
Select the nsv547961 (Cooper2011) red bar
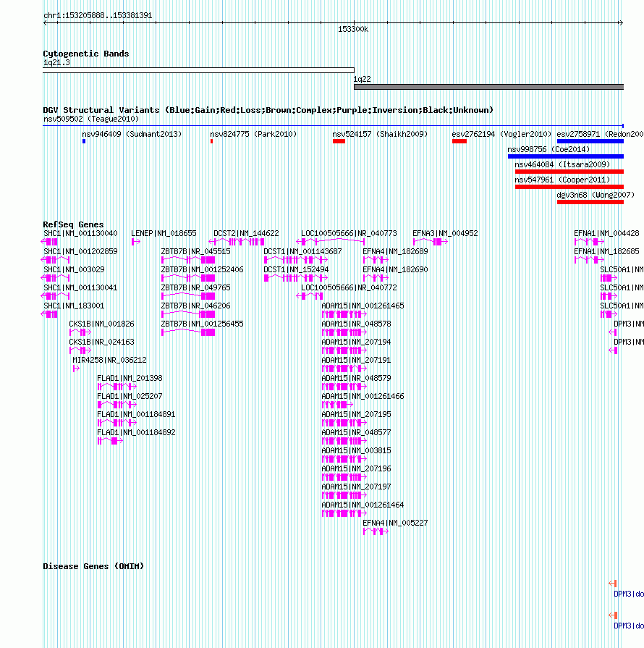[x=569, y=187]
